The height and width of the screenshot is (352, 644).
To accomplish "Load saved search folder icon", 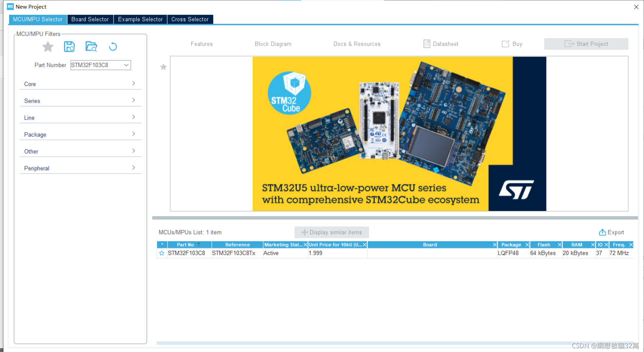I will coord(91,47).
